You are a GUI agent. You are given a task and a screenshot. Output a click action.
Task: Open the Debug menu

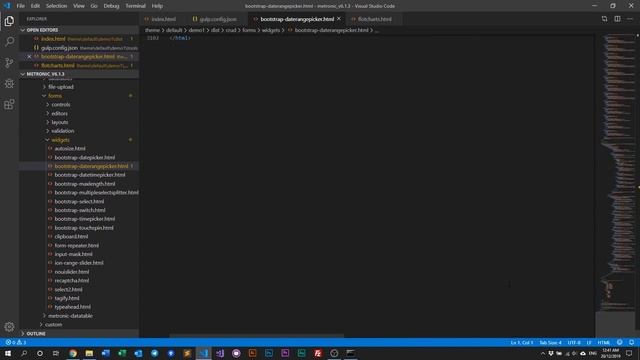pos(111,6)
